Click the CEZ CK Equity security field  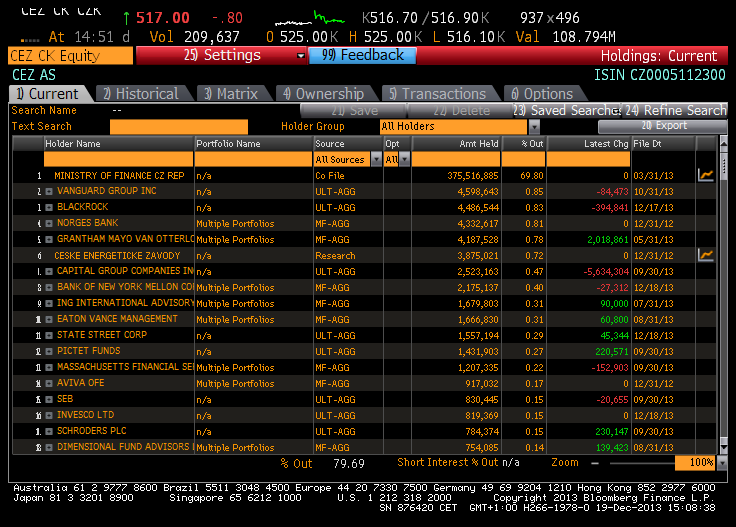(x=70, y=56)
